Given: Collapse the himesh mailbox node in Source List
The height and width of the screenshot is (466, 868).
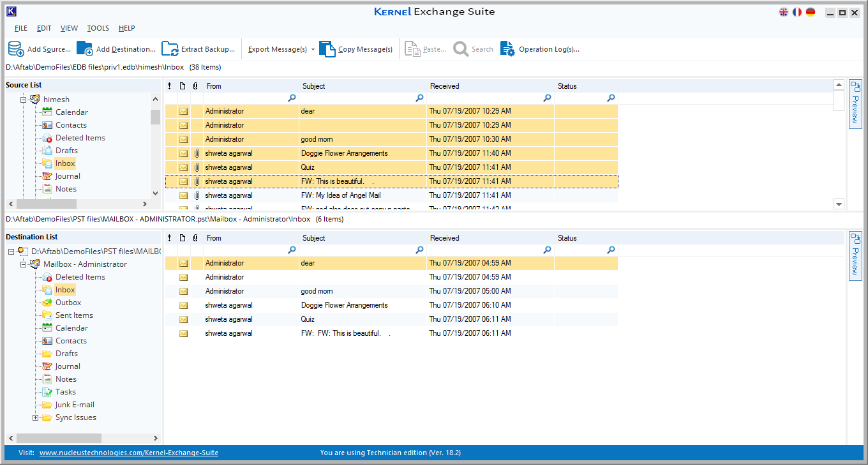Looking at the screenshot, I should click(x=24, y=100).
